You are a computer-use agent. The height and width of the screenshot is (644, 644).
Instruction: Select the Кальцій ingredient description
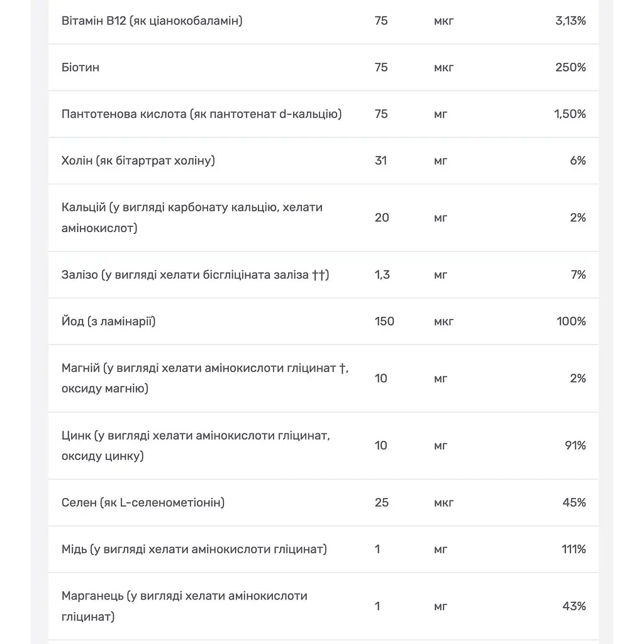pyautogui.click(x=192, y=218)
